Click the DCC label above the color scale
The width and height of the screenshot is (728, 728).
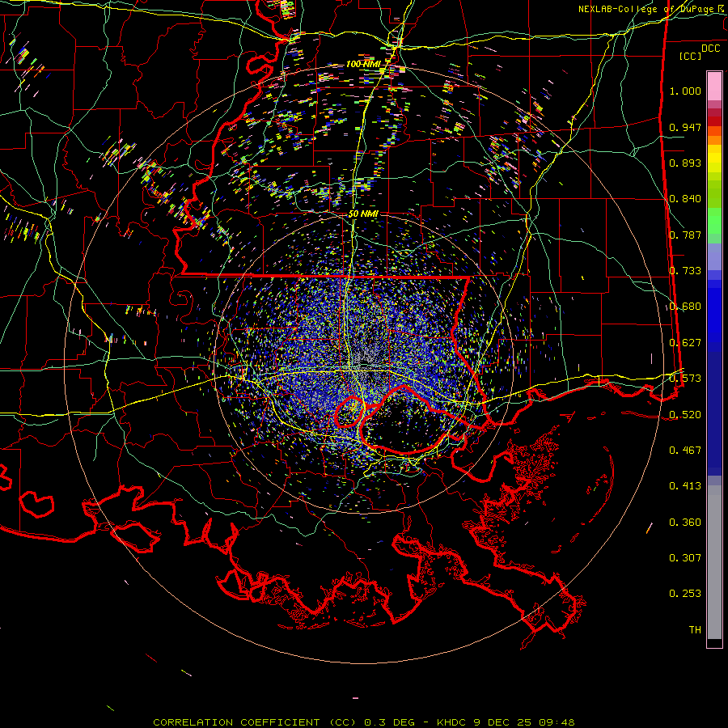tap(710, 49)
